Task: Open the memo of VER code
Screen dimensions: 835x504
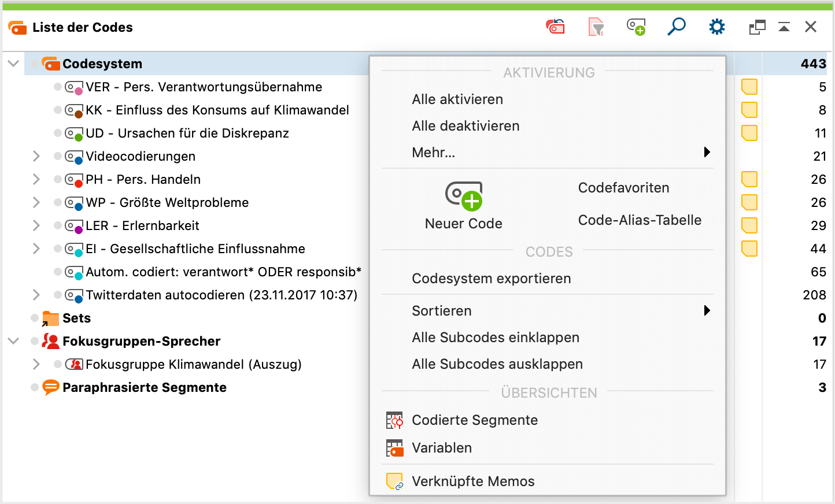Action: click(749, 87)
